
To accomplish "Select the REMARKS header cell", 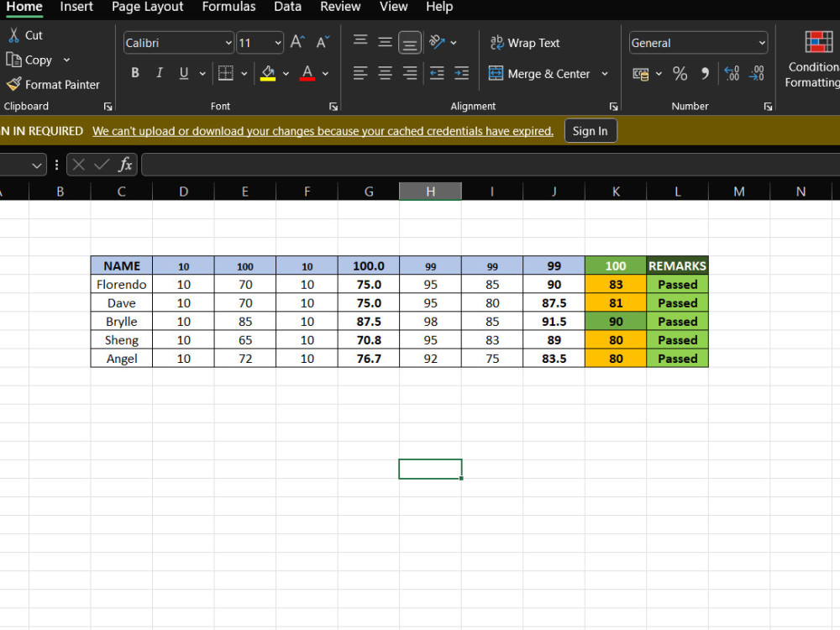I will click(x=677, y=265).
